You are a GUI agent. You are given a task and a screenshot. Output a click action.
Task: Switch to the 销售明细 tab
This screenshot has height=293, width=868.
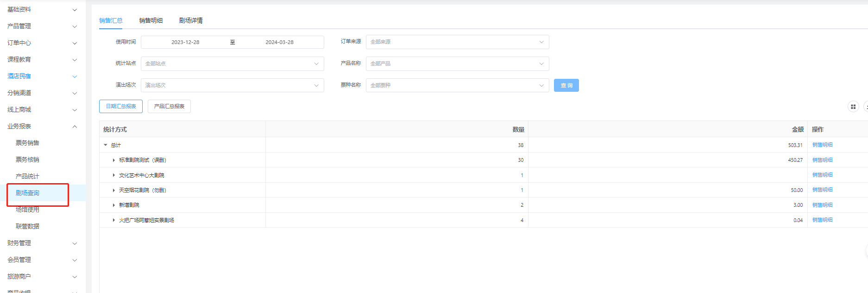click(151, 20)
